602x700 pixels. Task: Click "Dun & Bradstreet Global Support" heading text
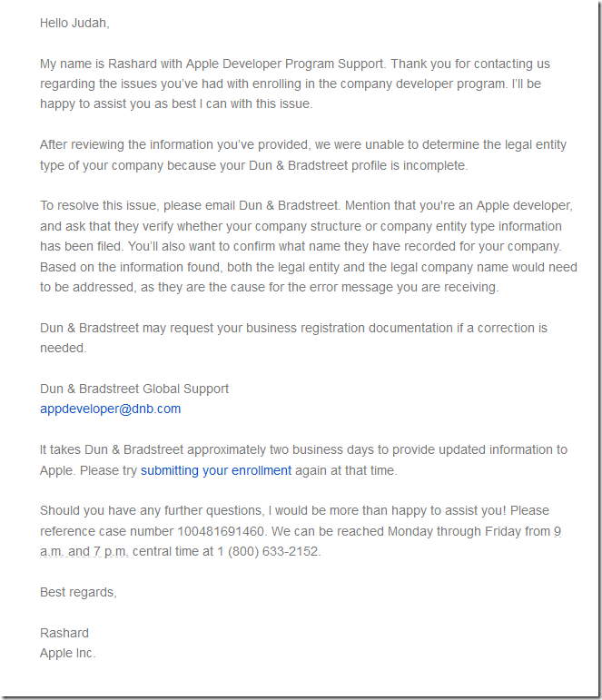coord(134,389)
